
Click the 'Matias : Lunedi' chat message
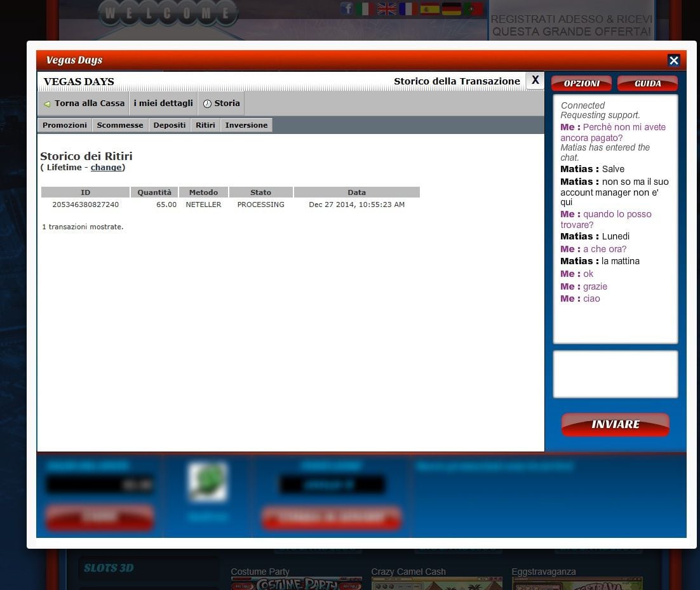[x=595, y=236]
